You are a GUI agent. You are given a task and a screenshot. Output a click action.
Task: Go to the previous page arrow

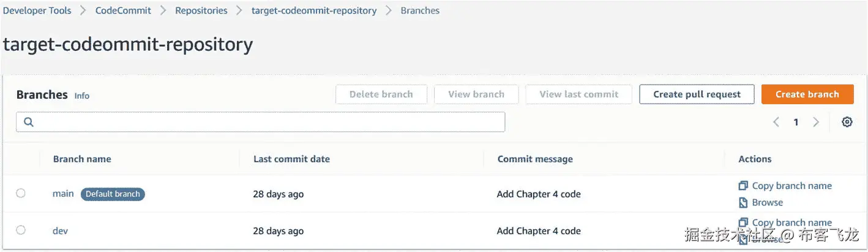coord(776,122)
